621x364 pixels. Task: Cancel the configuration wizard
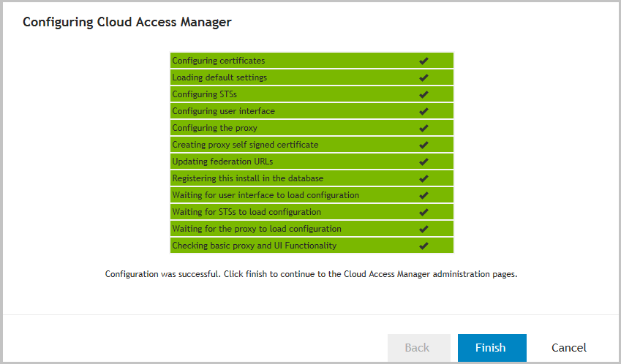(x=569, y=348)
